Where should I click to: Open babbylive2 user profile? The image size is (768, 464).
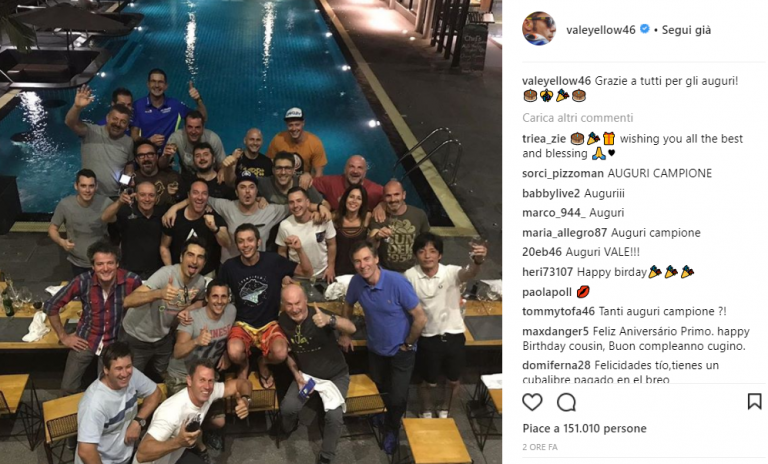click(551, 193)
